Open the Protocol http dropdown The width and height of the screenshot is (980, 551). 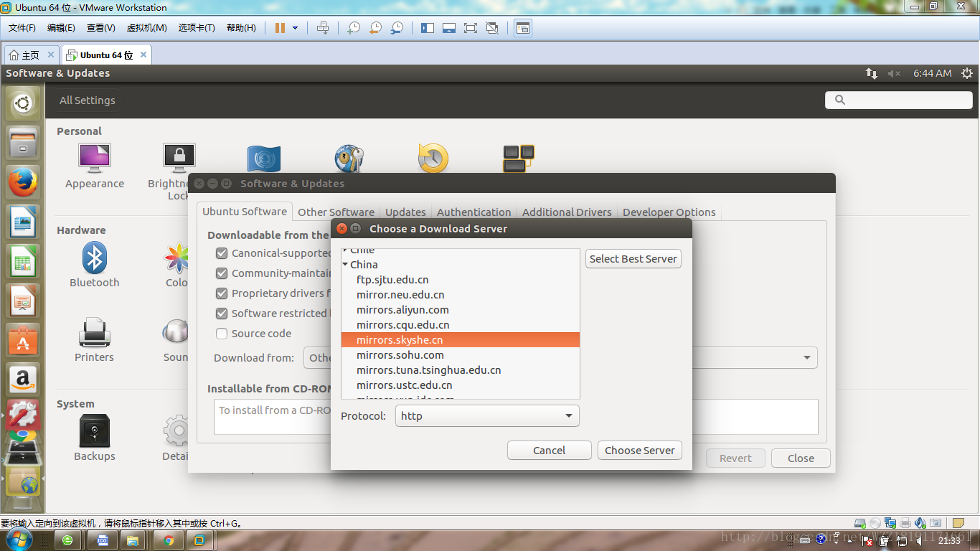[487, 415]
